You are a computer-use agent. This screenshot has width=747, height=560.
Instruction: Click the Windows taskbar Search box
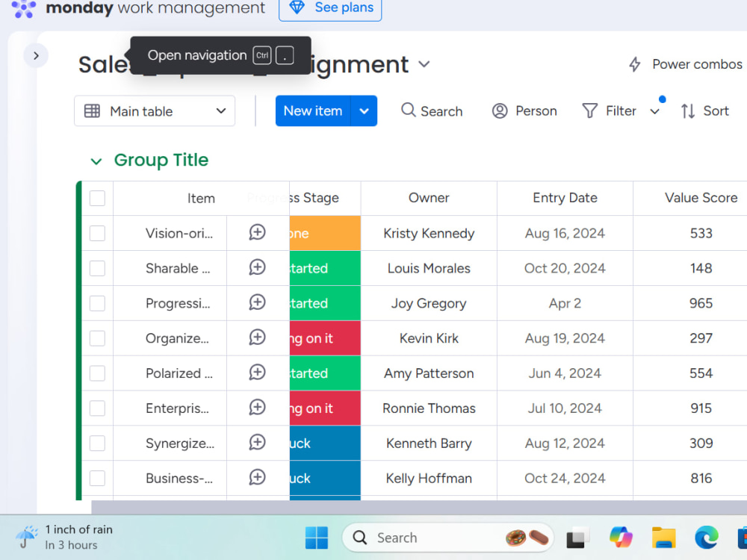pos(447,538)
